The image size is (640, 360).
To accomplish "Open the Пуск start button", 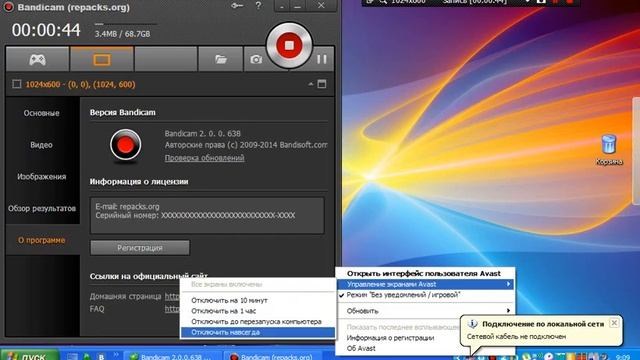I will (x=29, y=356).
